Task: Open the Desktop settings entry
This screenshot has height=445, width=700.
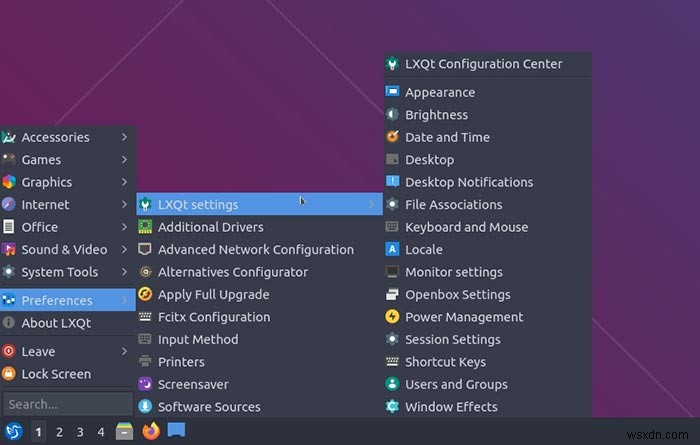Action: point(488,159)
